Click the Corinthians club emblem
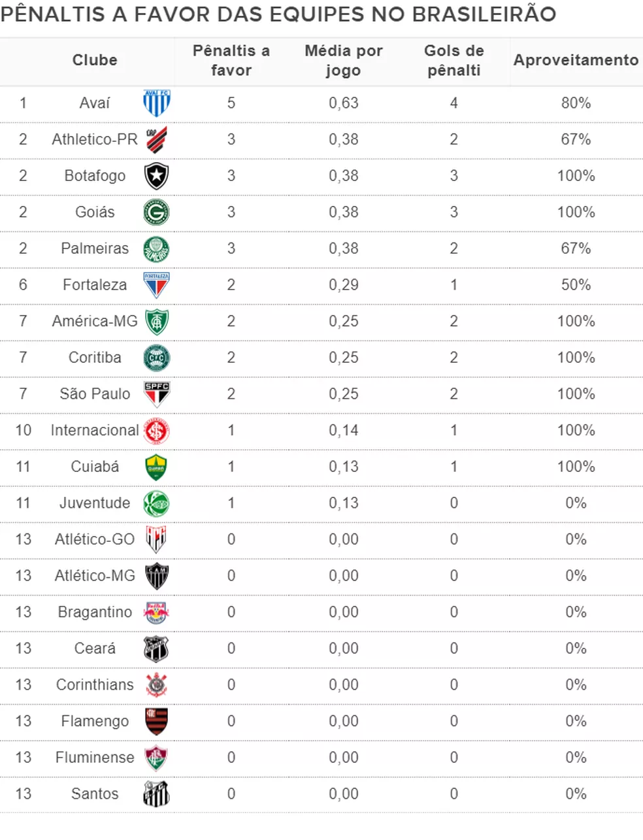 (157, 685)
